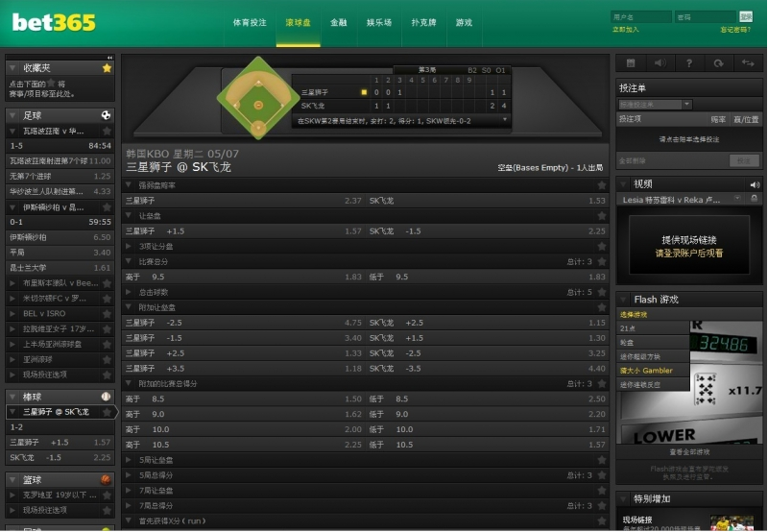The width and height of the screenshot is (768, 532).
Task: Favorite the 让垒盘 market star
Action: point(602,215)
